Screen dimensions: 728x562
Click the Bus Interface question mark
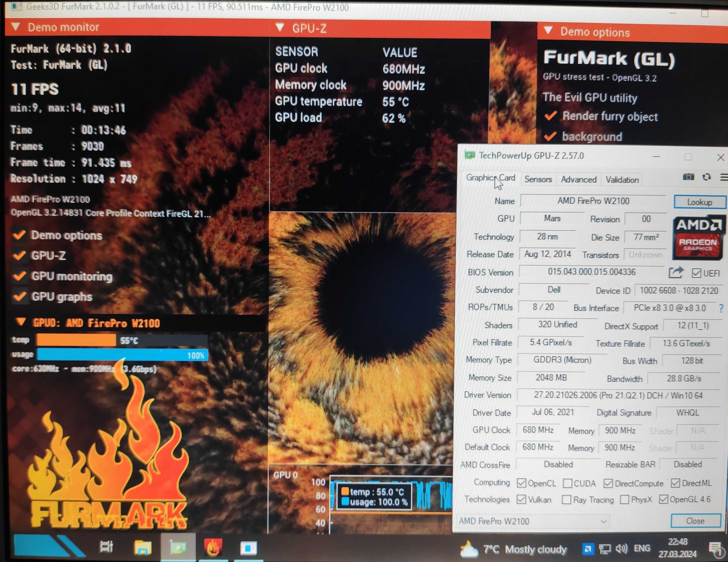[721, 308]
